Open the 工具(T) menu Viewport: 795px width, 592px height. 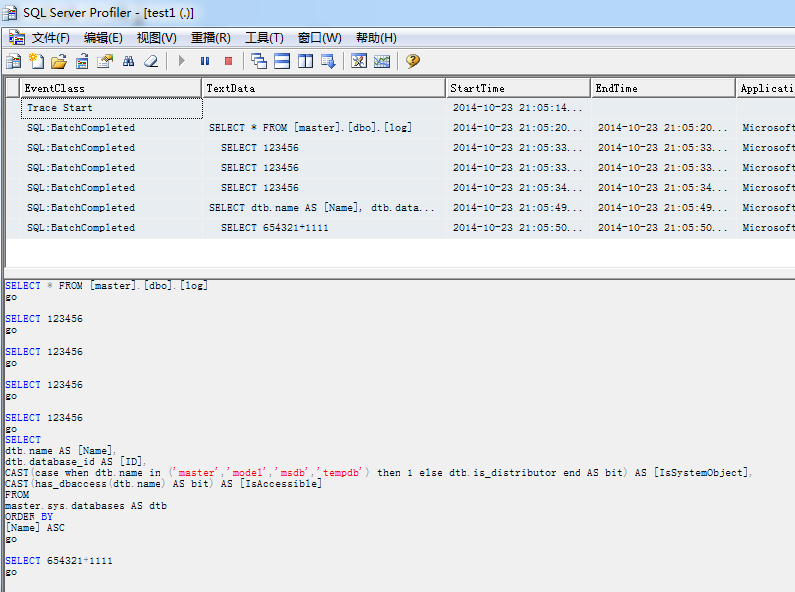[264, 38]
